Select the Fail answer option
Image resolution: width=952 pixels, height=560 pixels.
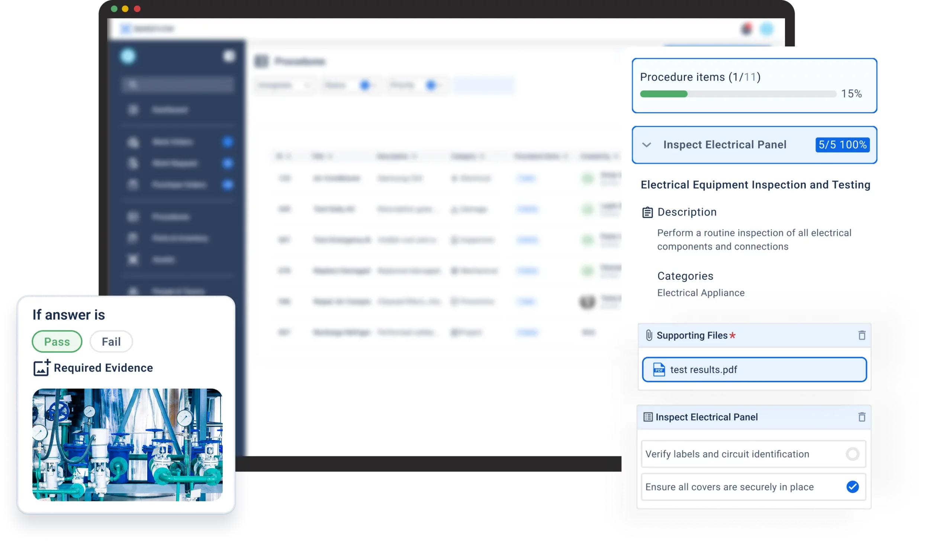pyautogui.click(x=111, y=342)
